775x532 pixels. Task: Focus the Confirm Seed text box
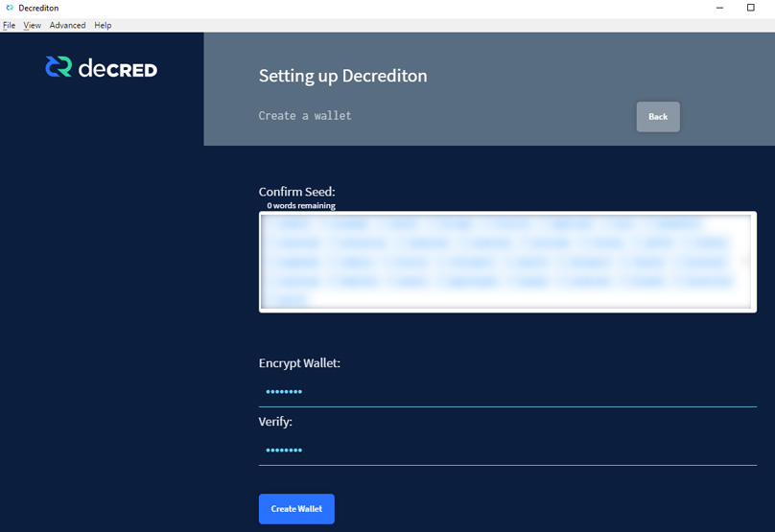pyautogui.click(x=507, y=262)
